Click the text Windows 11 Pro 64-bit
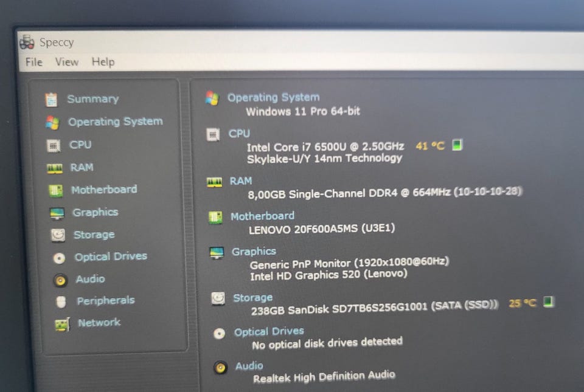This screenshot has width=584, height=392. 303,111
